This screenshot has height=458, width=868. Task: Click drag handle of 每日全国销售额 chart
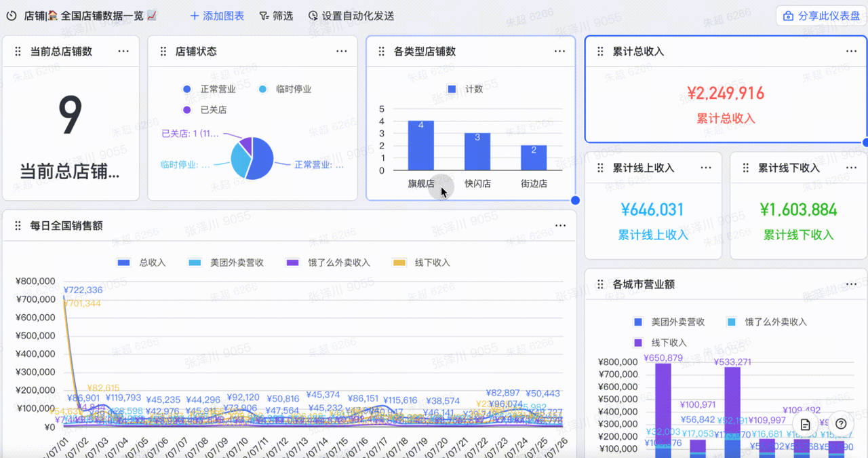(x=18, y=226)
